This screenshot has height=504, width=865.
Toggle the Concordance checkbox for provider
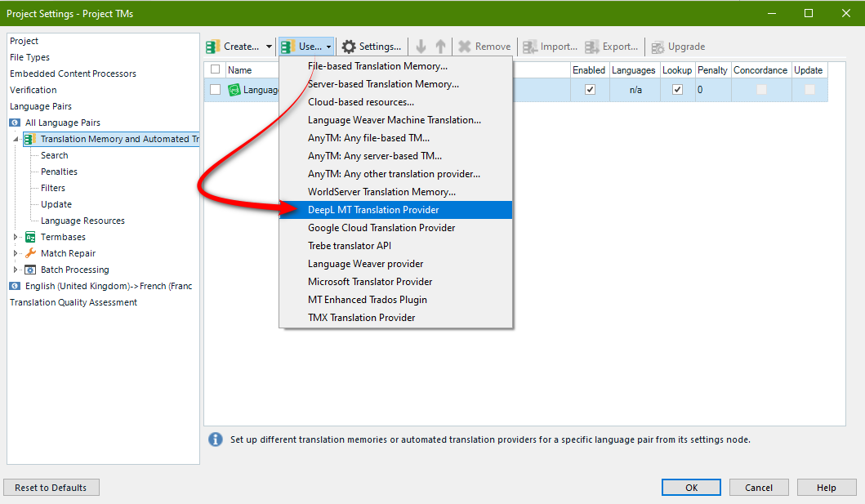point(761,89)
